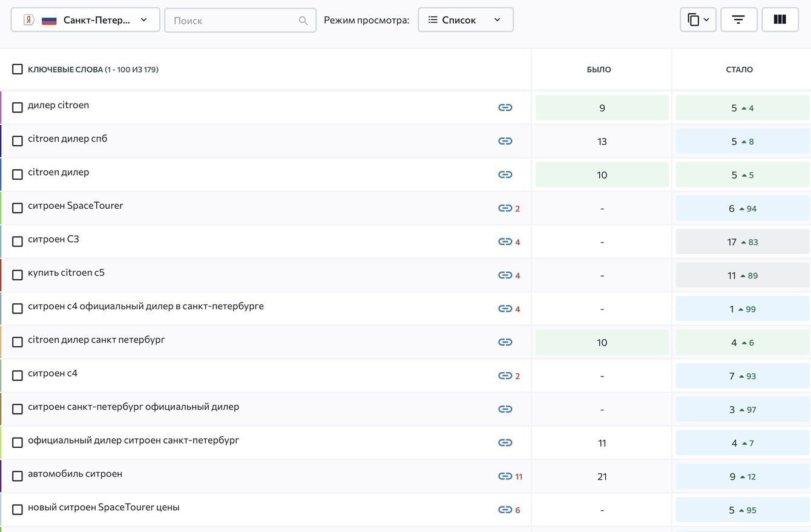Viewport: 811px width, 532px height.
Task: Click link icon for ситроен с4 row
Action: [505, 376]
